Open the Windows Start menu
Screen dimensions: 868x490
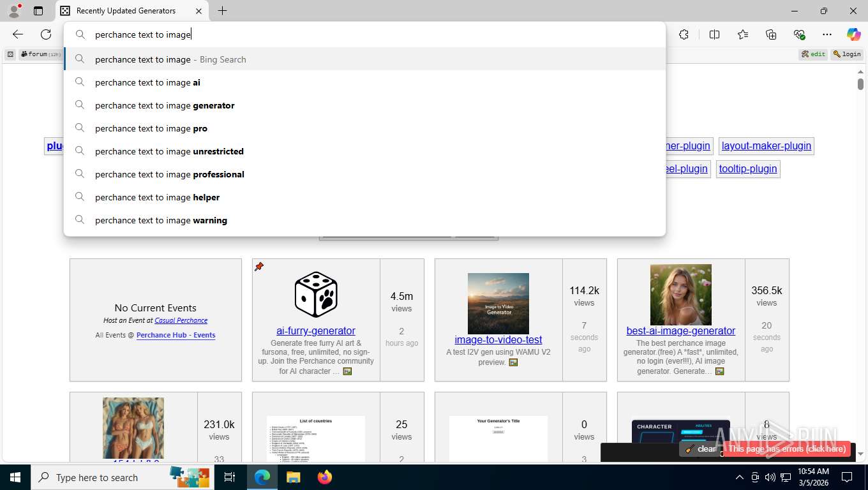pos(15,477)
